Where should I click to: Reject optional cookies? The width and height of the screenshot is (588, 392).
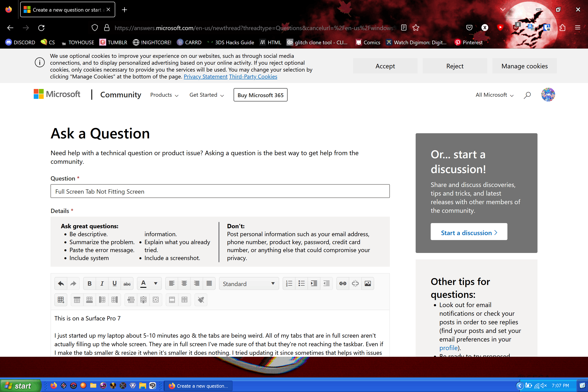pos(455,66)
